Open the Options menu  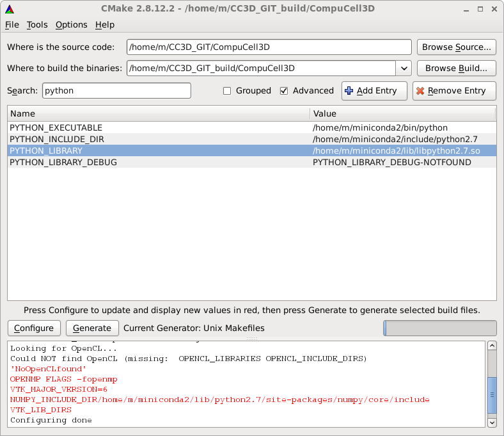pyautogui.click(x=71, y=24)
